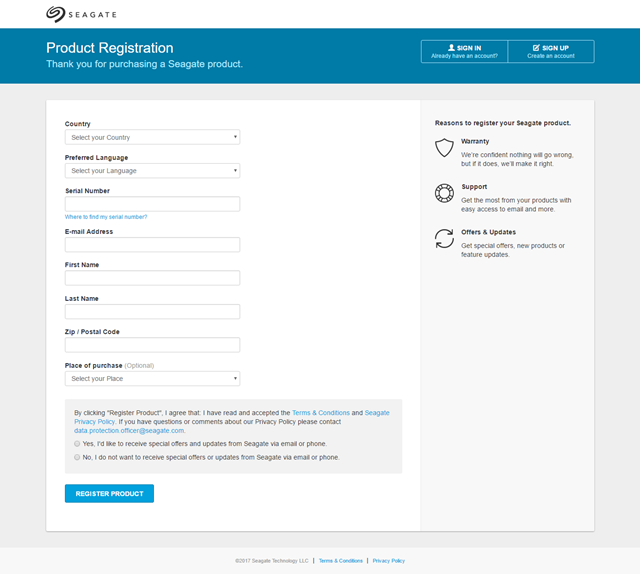Expand the Select your Country dropdown

tap(152, 137)
